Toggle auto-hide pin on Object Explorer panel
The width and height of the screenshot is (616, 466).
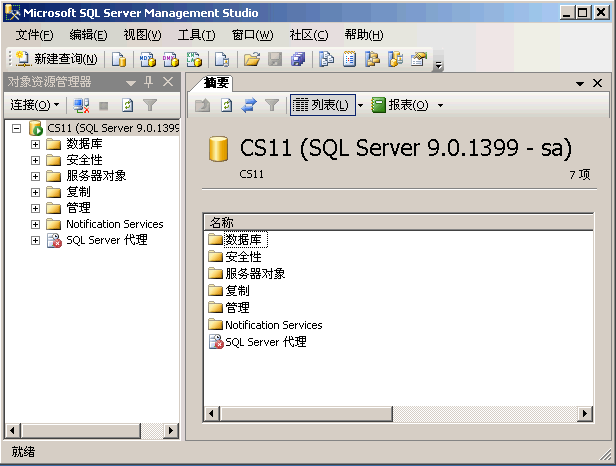point(149,82)
